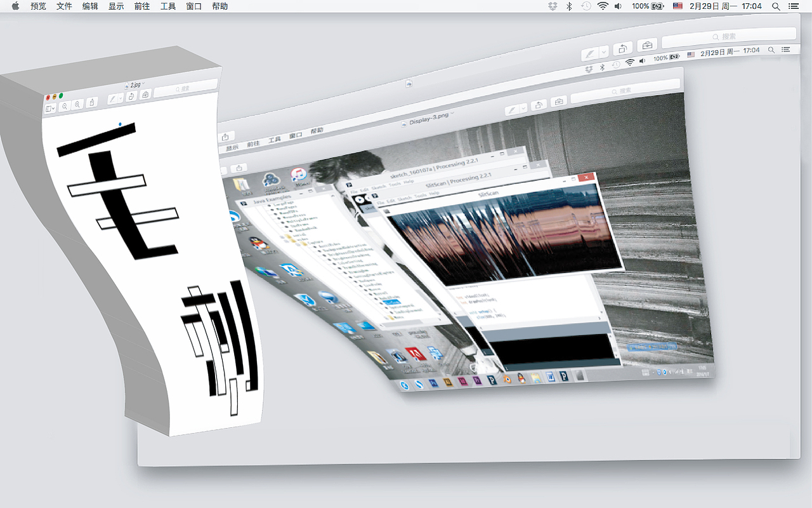Image resolution: width=812 pixels, height=508 pixels.
Task: Click the Word icon in nested Windows taskbar
Action: (x=551, y=378)
